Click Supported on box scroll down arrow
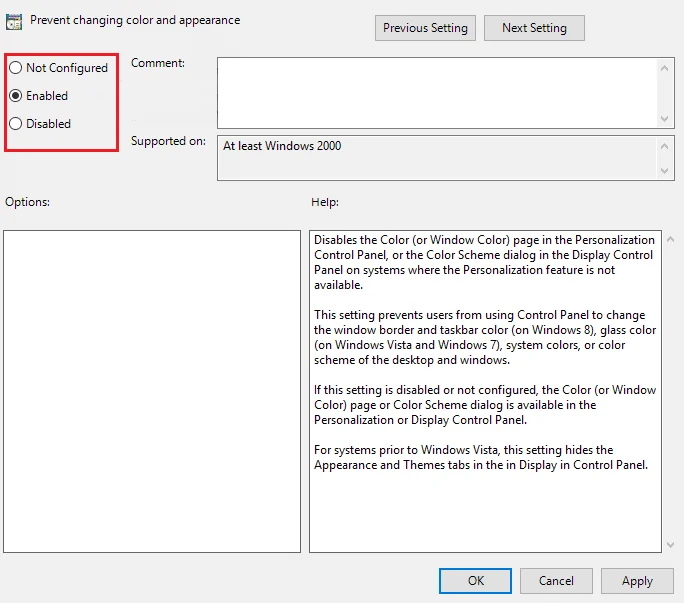This screenshot has height=603, width=684. pos(667,171)
